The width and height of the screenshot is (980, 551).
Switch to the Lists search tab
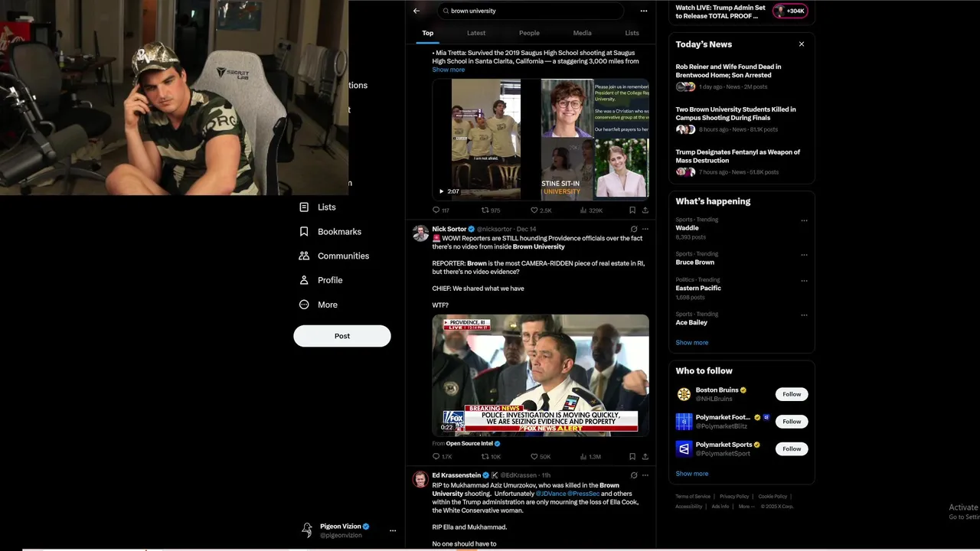632,33
